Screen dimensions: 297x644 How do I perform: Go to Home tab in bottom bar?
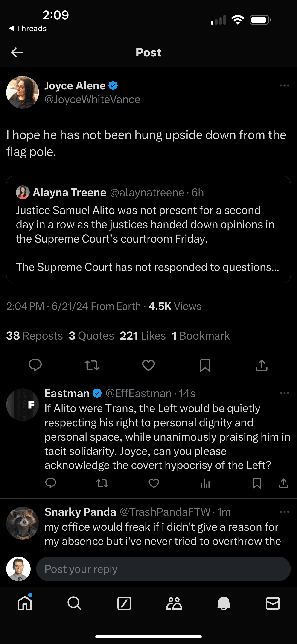(25, 603)
